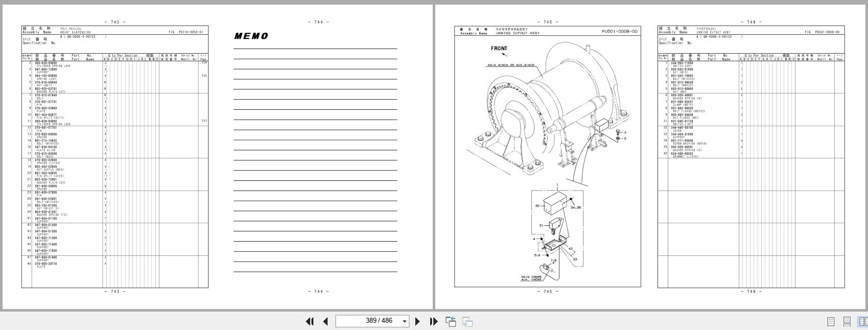This screenshot has width=868, height=330.
Task: Go to the previous page
Action: coord(325,321)
